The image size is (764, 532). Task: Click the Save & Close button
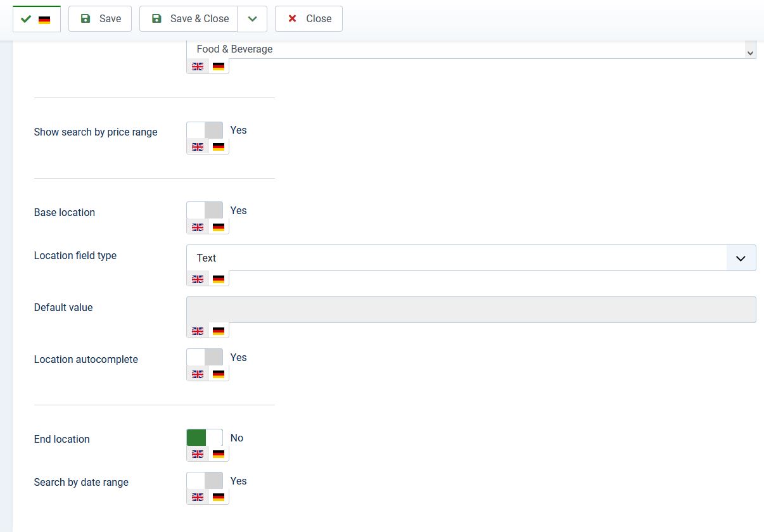click(x=189, y=19)
